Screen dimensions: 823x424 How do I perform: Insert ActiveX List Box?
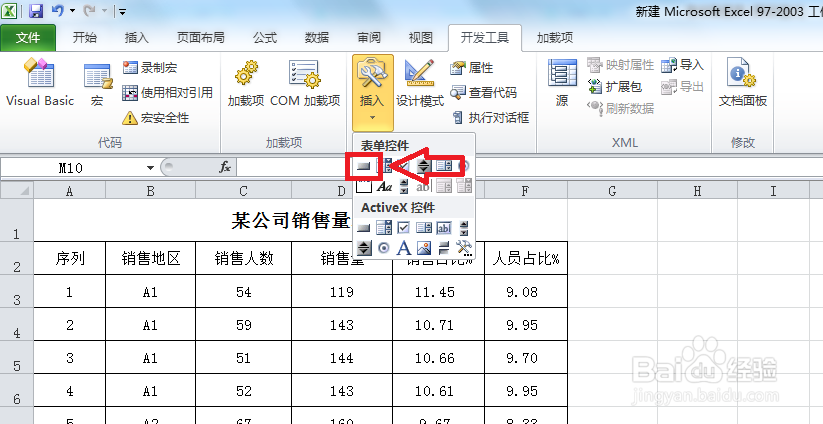point(424,228)
